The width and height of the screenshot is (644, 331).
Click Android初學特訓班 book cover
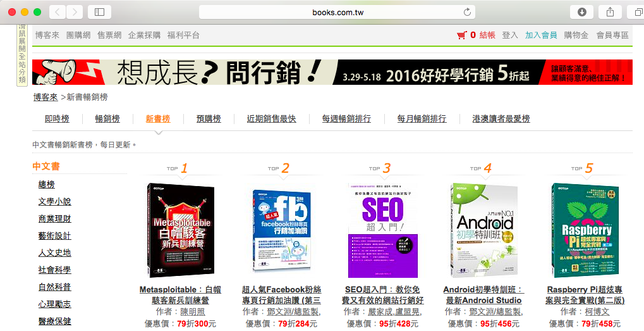(484, 230)
